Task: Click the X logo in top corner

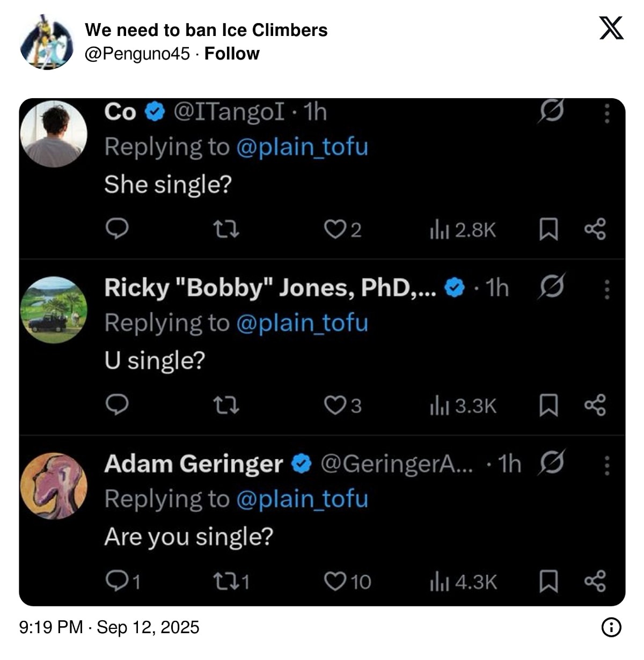Action: click(611, 28)
